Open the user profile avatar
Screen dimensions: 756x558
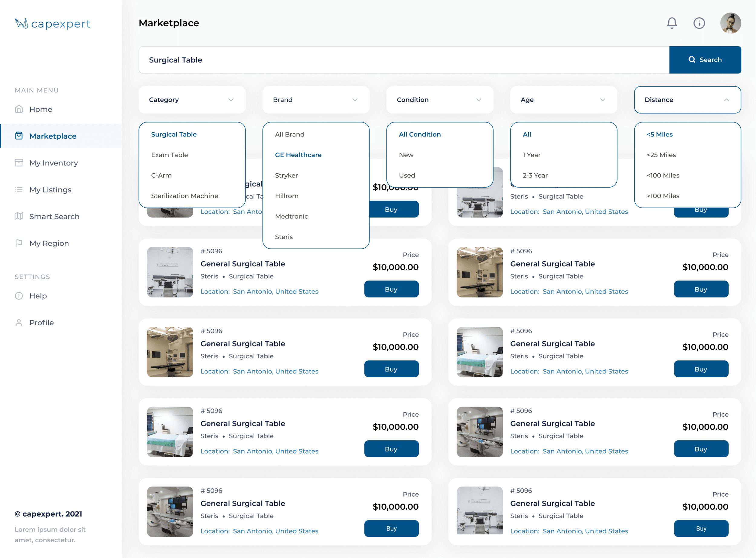pos(730,23)
